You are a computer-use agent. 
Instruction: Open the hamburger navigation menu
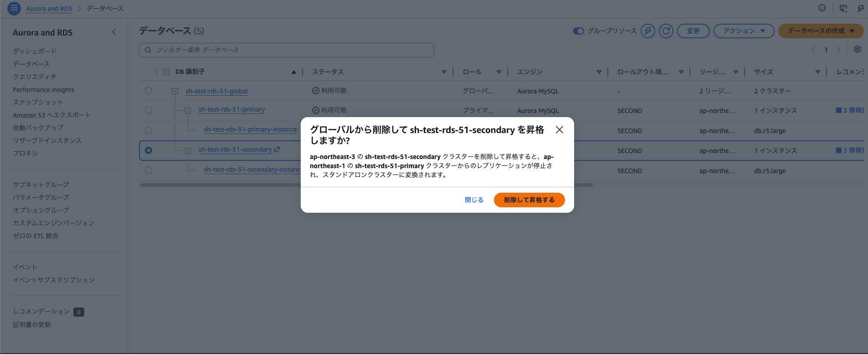pyautogui.click(x=14, y=8)
